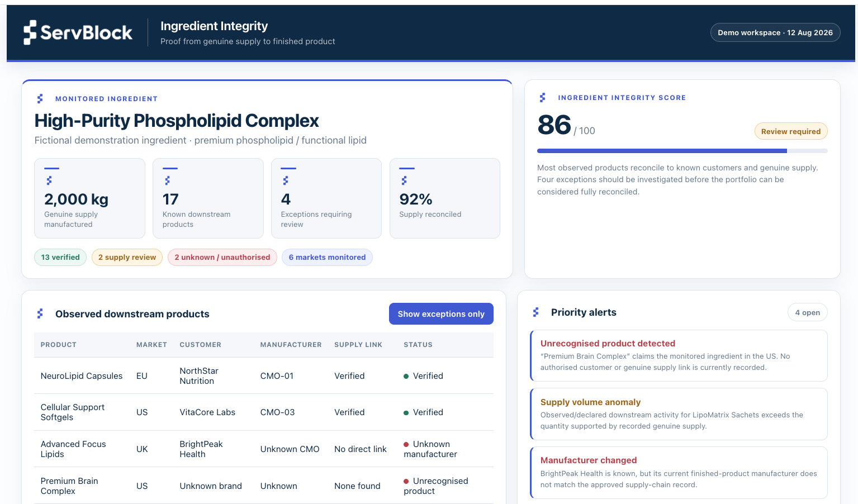The height and width of the screenshot is (504, 858).
Task: Sort by the STATUS column header
Action: 418,345
